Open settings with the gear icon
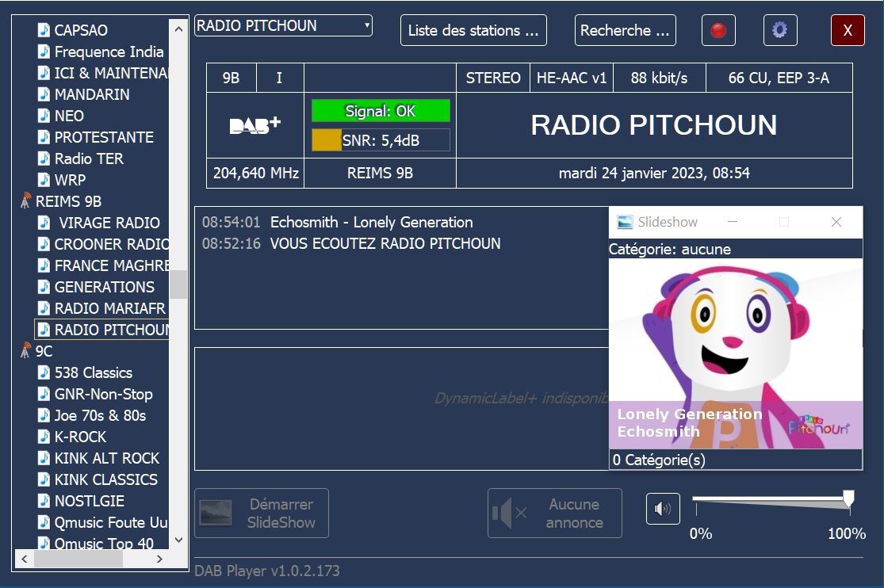This screenshot has width=884, height=588. click(x=780, y=30)
